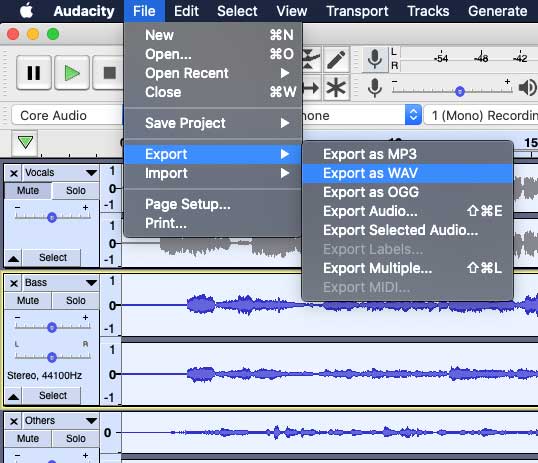
Task: Close the Vocals track with X
Action: [x=13, y=173]
